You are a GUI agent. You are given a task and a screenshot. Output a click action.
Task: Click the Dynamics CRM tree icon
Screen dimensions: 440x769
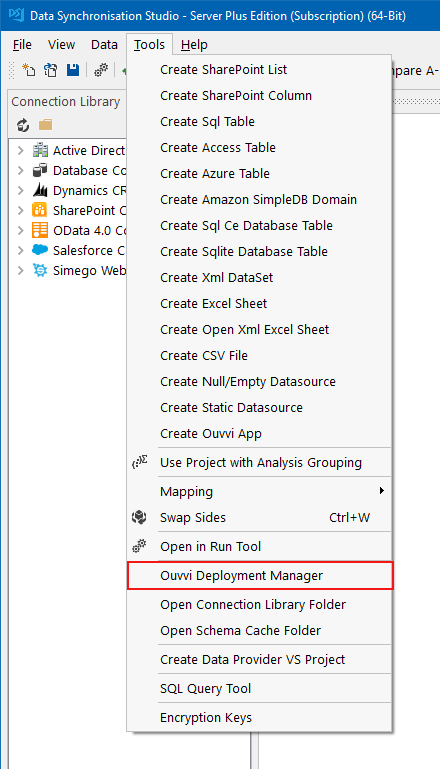coord(40,190)
